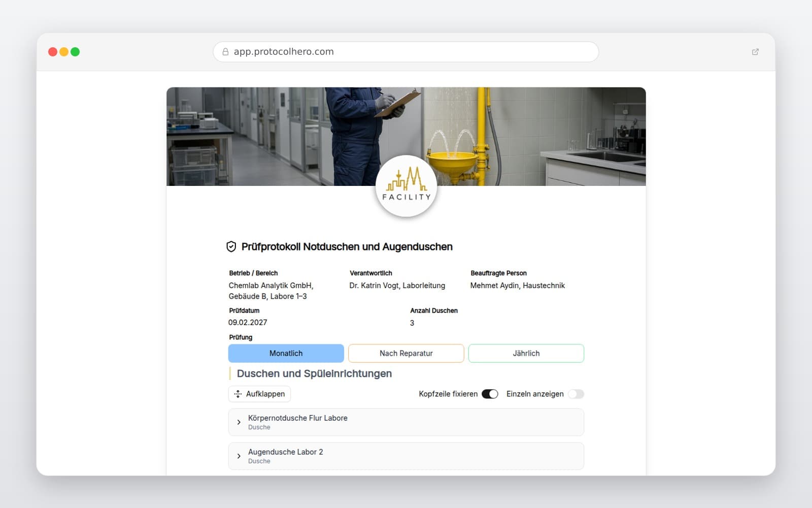Click the text Mehmet Aydin, Haustechnik
The width and height of the screenshot is (812, 508).
click(518, 285)
